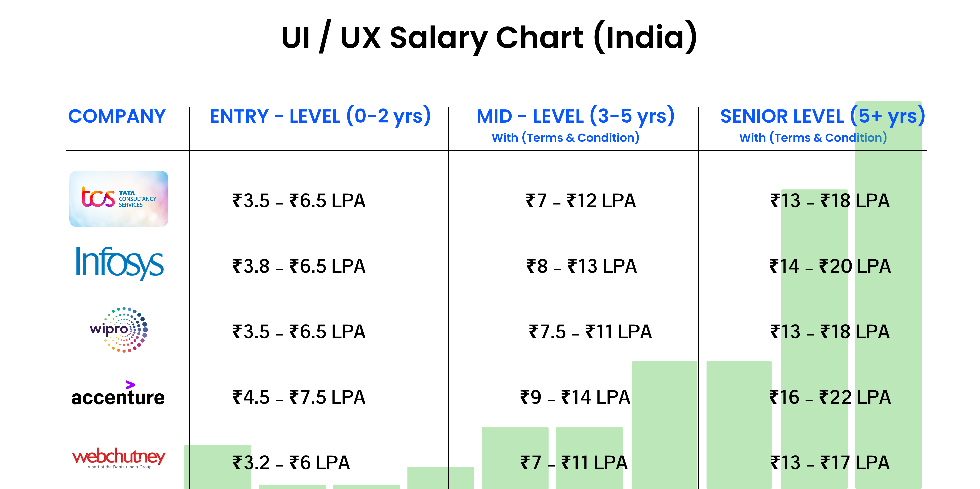Click the Infosys logo

[119, 263]
